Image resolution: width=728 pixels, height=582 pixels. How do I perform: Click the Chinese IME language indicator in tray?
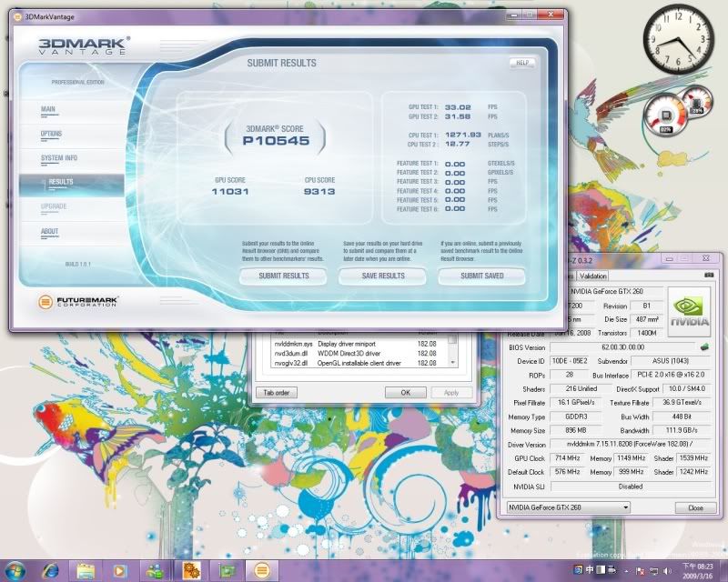click(x=590, y=570)
